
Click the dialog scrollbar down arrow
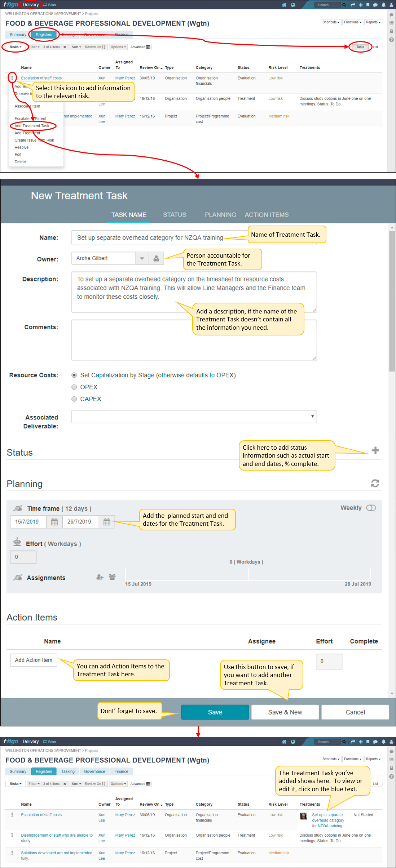pos(392,694)
